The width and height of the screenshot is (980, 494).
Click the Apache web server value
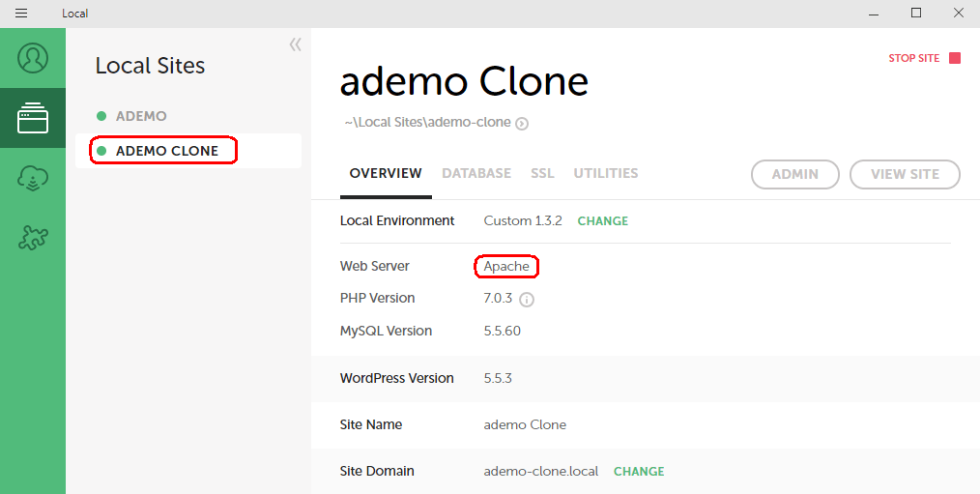506,267
